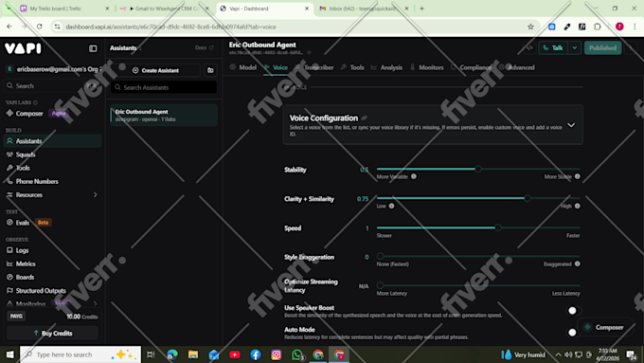This screenshot has height=363, width=644.
Task: Open the floating Composer button
Action: click(604, 327)
